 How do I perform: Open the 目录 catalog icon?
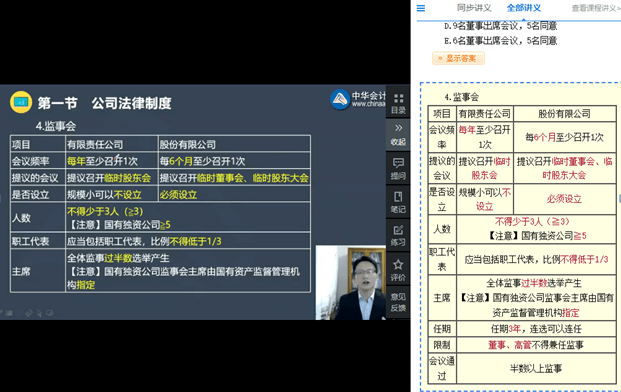coord(398,104)
